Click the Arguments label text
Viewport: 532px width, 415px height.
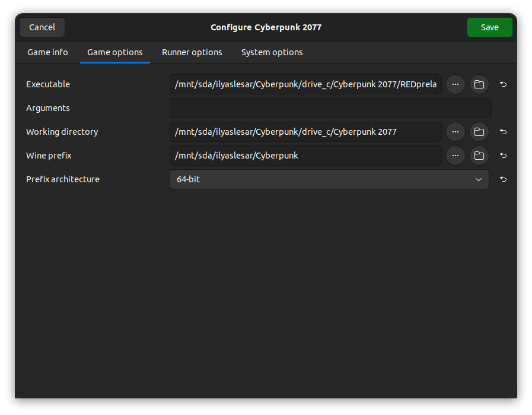pyautogui.click(x=48, y=108)
